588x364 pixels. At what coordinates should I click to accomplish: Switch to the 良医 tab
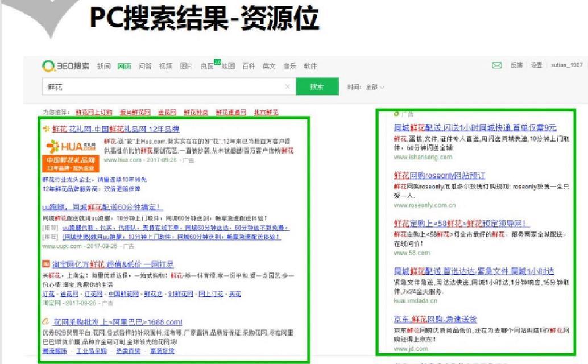206,66
